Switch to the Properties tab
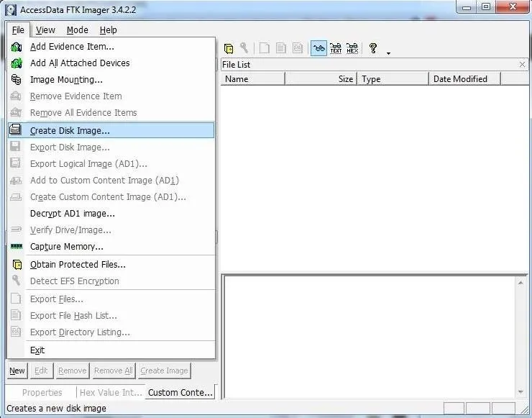Image resolution: width=532 pixels, height=418 pixels. coord(42,393)
